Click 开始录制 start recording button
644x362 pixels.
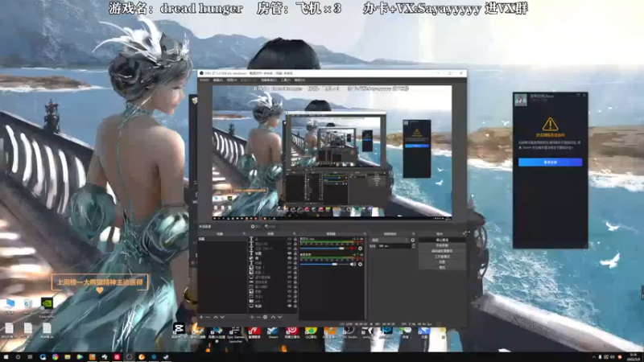click(x=442, y=245)
